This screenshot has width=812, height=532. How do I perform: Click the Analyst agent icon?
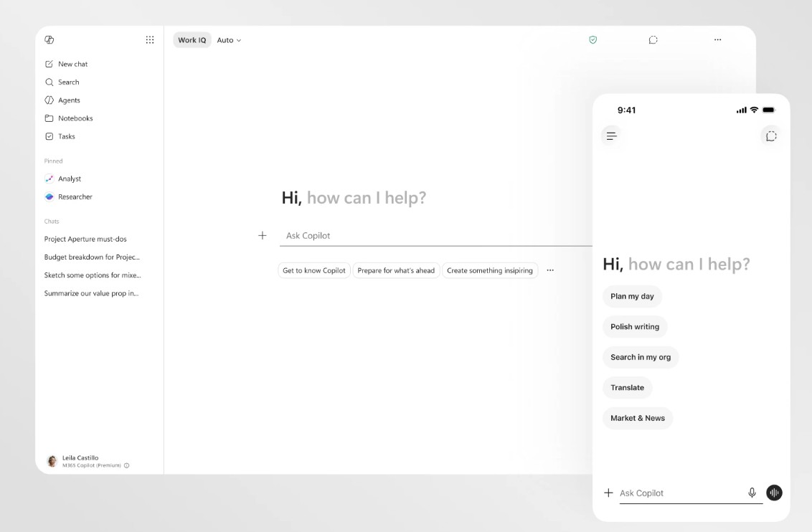[49, 179]
